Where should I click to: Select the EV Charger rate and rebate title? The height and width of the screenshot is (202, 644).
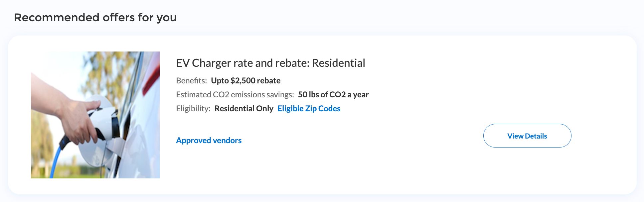tap(270, 63)
